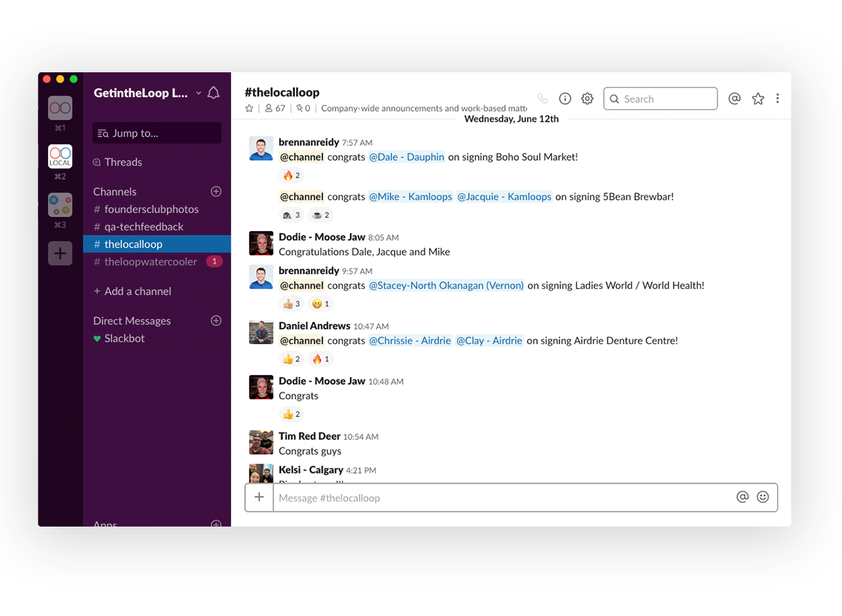Open Dodie - Moose Jaw avatar at 8:05 AM
This screenshot has height=616, width=842.
tap(261, 243)
